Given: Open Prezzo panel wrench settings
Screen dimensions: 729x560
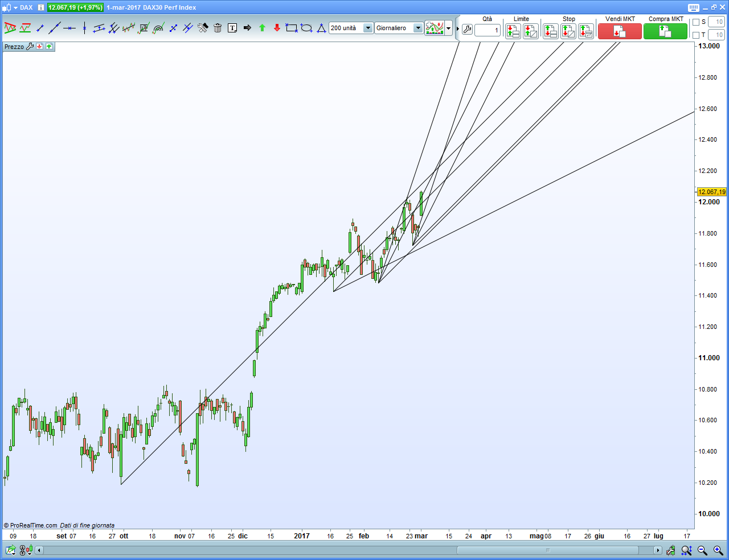Looking at the screenshot, I should (x=30, y=47).
